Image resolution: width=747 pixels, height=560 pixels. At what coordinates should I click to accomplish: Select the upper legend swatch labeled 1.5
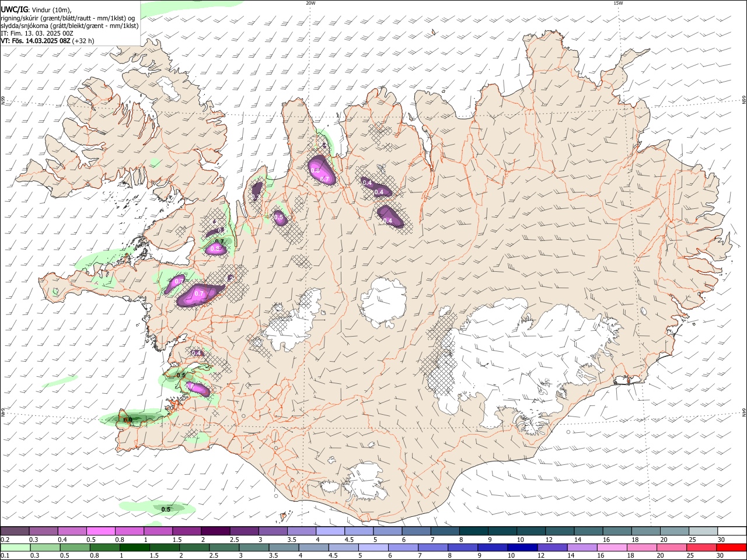[x=187, y=531]
